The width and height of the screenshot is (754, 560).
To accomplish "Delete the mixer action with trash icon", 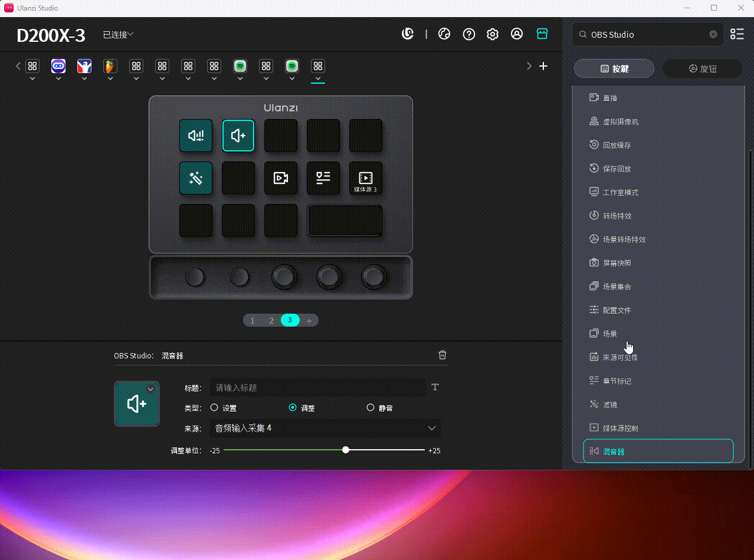I will [442, 355].
